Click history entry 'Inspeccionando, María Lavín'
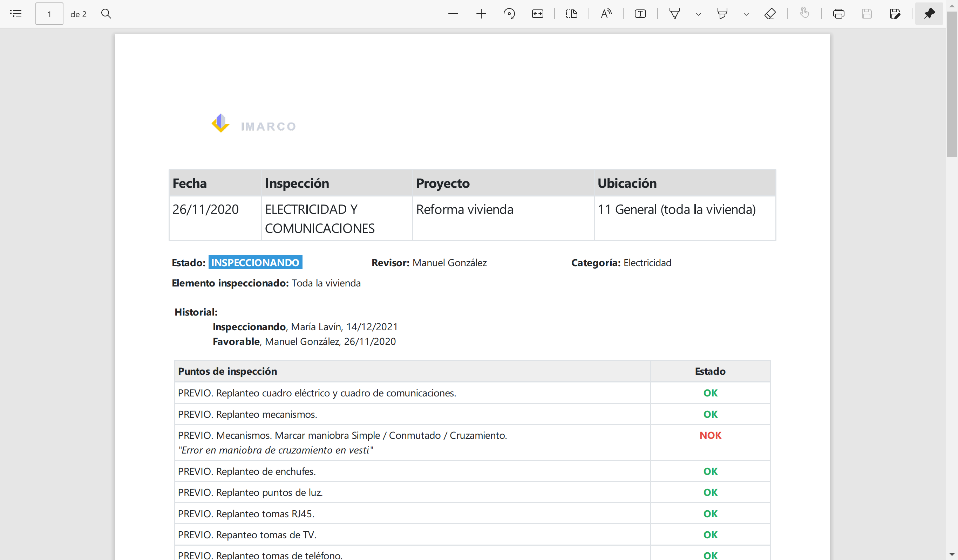 click(x=305, y=327)
